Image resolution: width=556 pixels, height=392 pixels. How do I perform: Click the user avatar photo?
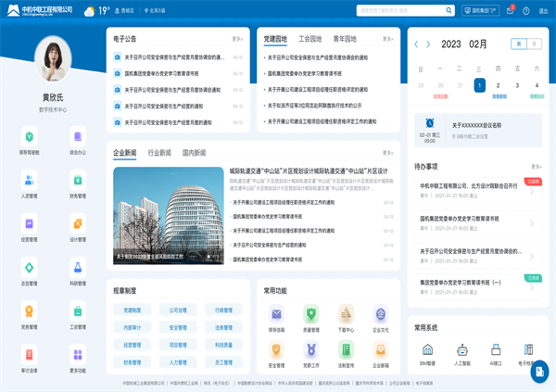[x=53, y=59]
